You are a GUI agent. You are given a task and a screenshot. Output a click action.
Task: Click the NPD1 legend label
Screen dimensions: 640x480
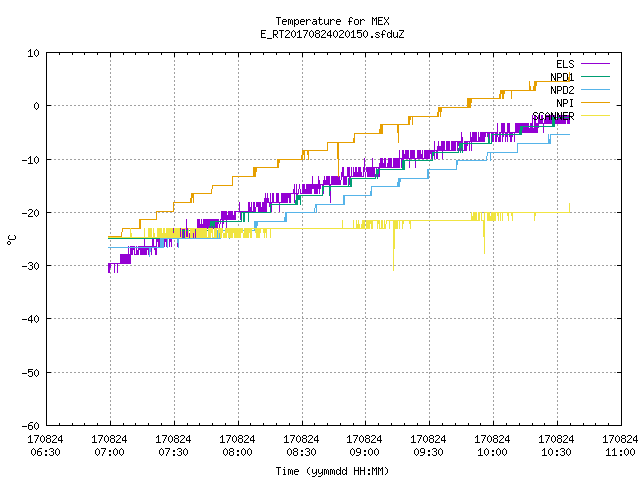tap(562, 77)
